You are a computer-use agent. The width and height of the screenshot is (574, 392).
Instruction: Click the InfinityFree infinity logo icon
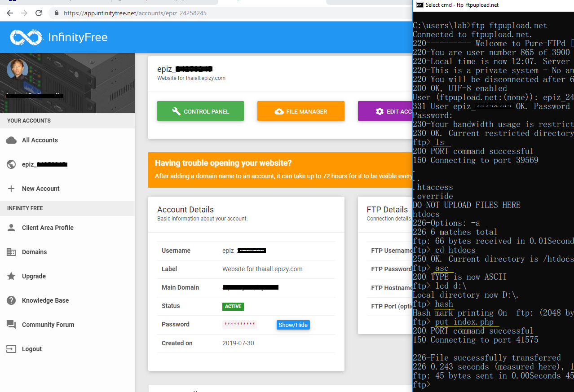click(26, 37)
